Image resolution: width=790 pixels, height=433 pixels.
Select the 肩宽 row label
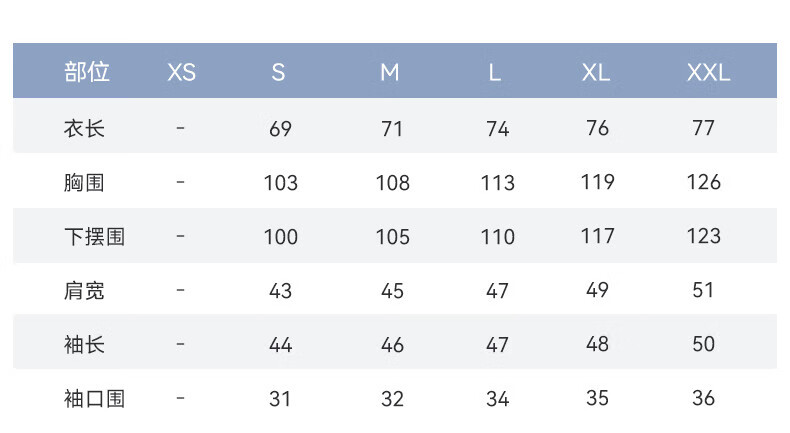(84, 291)
